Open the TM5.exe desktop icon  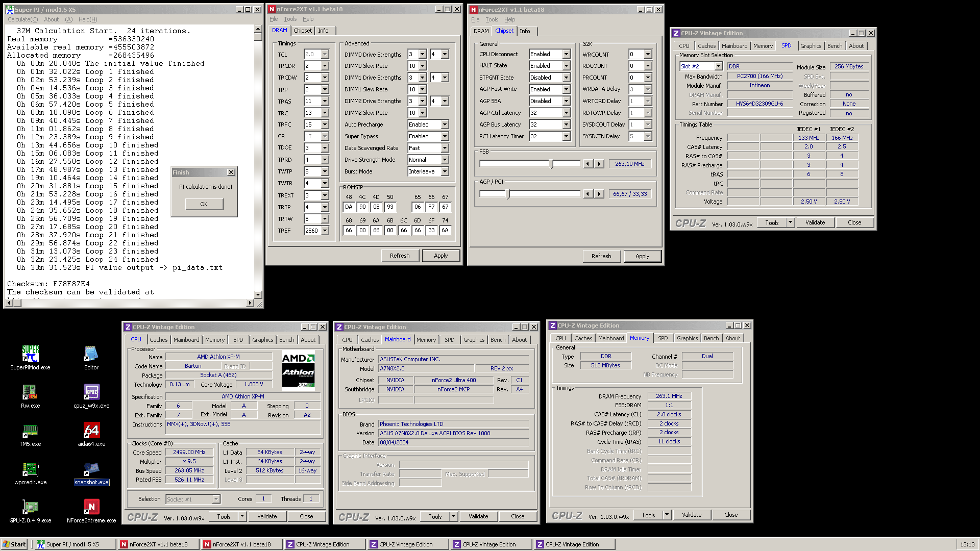point(30,434)
